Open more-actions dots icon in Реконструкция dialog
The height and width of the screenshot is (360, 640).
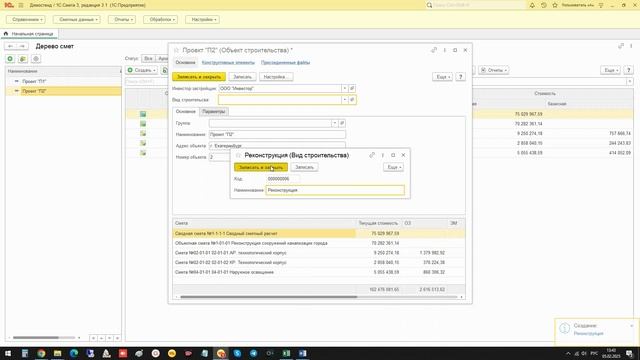382,155
